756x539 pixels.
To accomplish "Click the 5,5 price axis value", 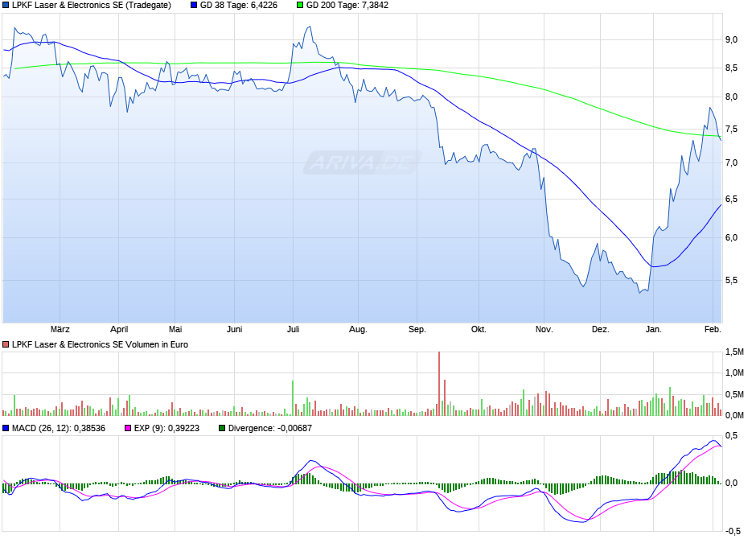I will coord(731,280).
